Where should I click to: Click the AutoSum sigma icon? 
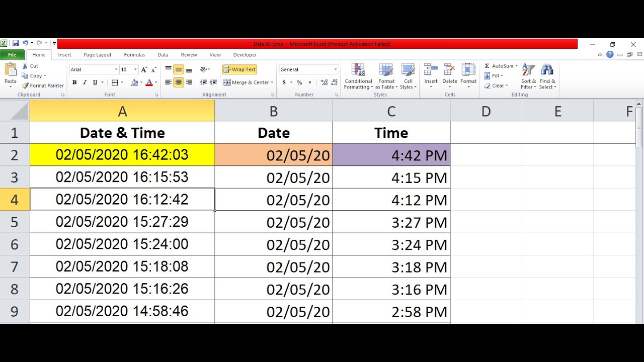487,66
